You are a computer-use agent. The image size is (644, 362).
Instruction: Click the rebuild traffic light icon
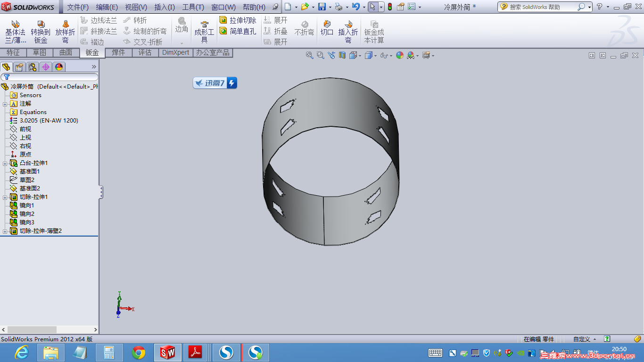coord(389,7)
